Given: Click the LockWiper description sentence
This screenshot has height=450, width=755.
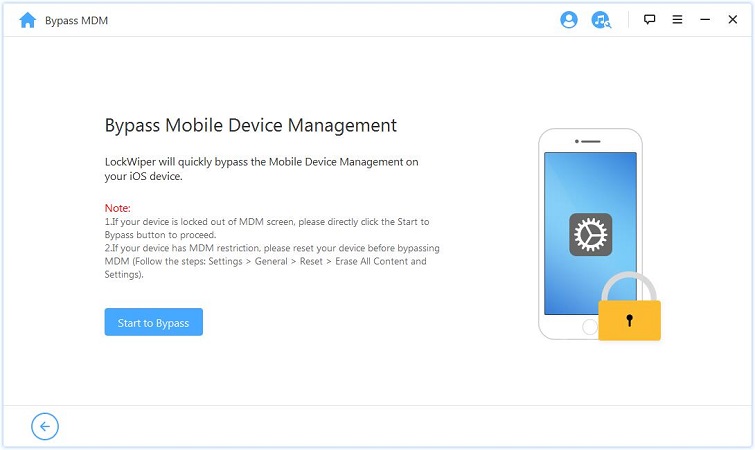Looking at the screenshot, I should point(260,168).
